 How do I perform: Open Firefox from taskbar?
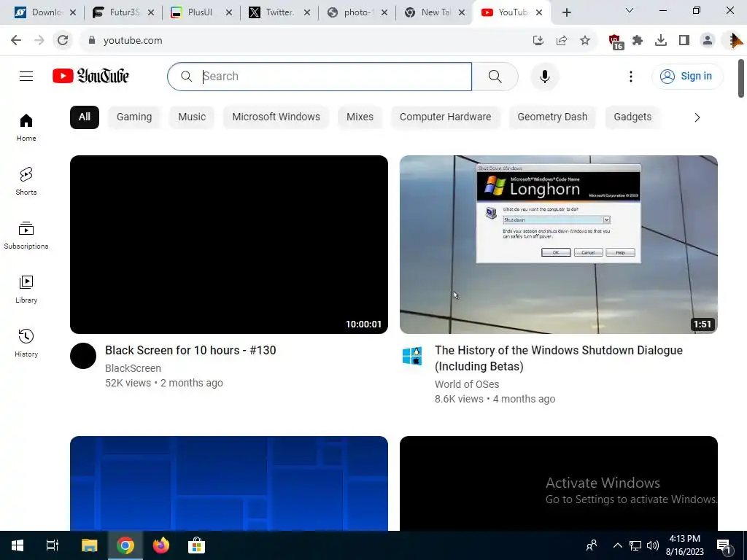161,545
